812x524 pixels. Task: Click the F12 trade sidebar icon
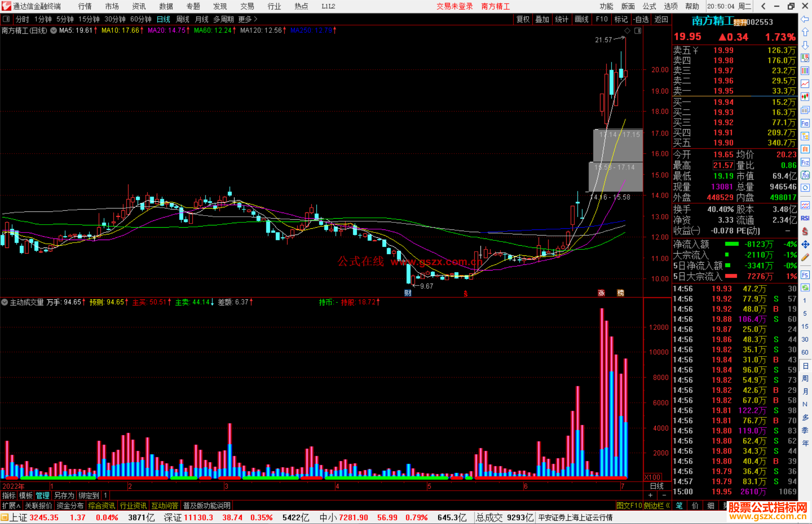click(x=805, y=162)
